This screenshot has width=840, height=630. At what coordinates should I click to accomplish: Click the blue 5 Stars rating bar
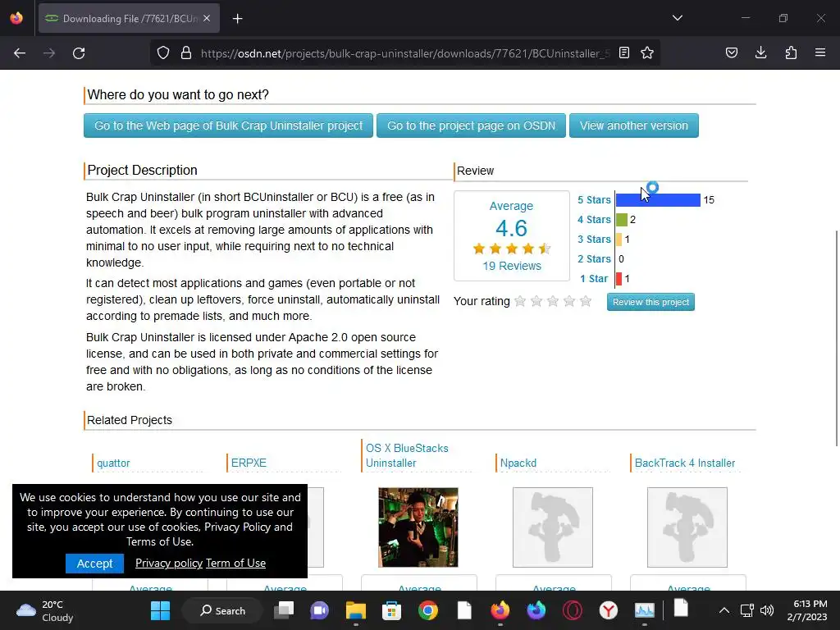tap(658, 200)
